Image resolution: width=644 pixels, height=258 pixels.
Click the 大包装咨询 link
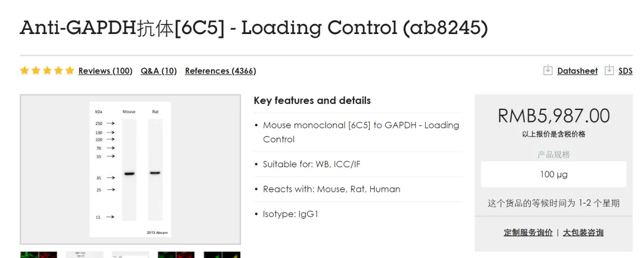pyautogui.click(x=583, y=232)
